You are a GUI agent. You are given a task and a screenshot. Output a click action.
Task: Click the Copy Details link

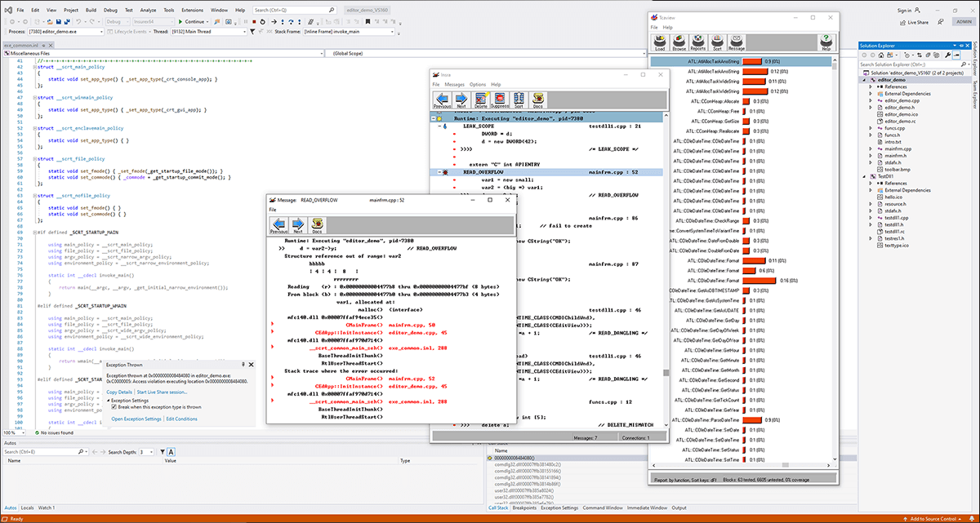tap(120, 392)
